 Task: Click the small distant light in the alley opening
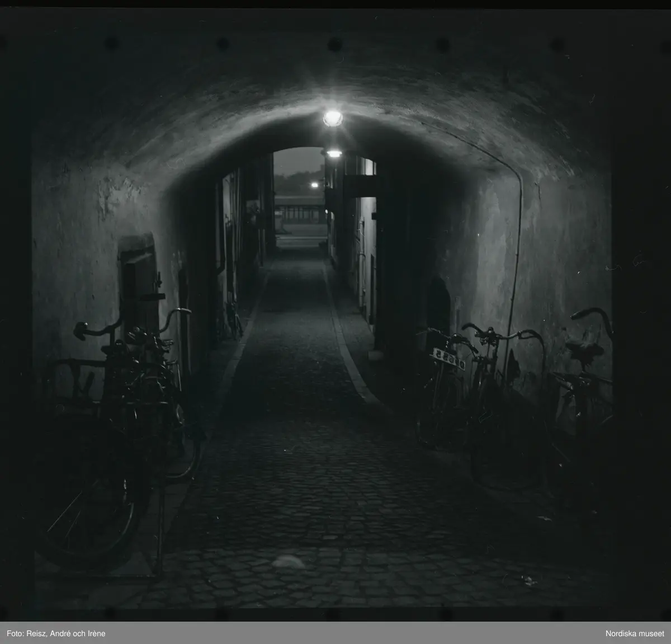click(x=314, y=184)
